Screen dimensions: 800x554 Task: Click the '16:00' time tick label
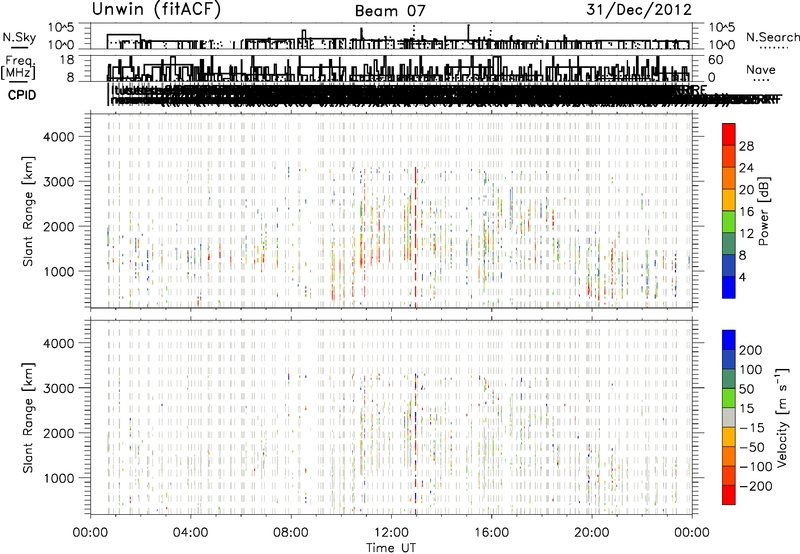[491, 533]
